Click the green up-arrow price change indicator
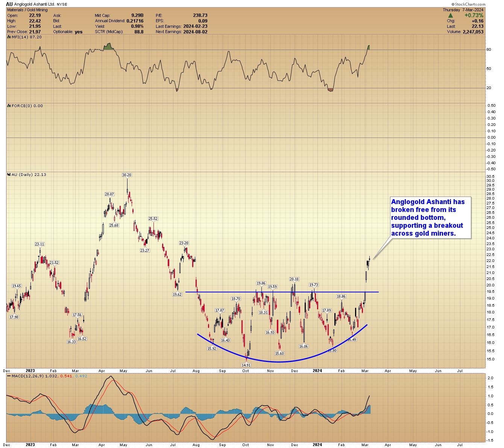 coord(451,15)
